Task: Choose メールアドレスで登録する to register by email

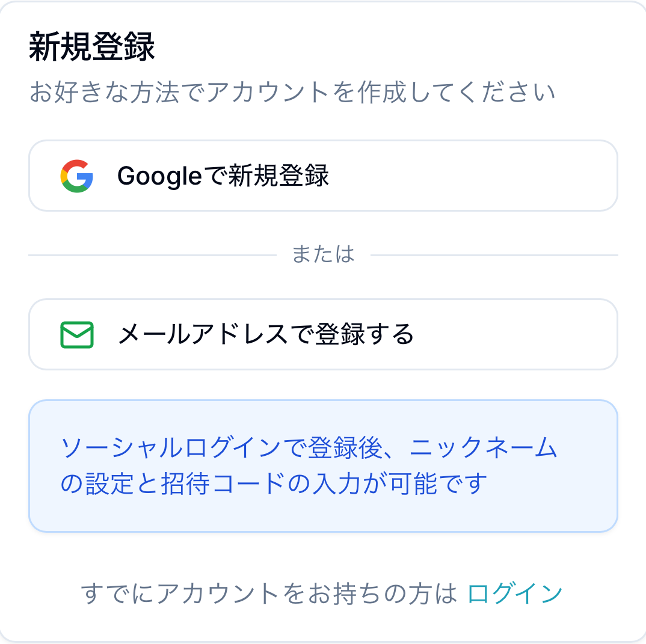Action: pyautogui.click(x=266, y=334)
